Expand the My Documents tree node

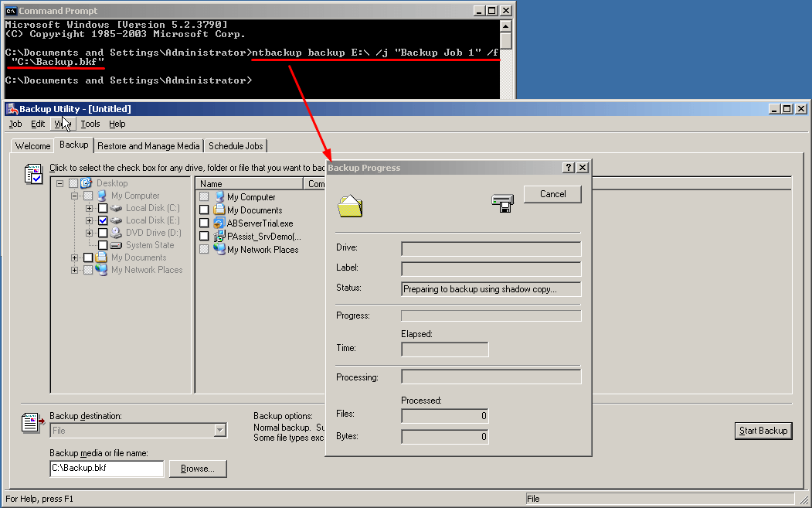click(x=75, y=257)
